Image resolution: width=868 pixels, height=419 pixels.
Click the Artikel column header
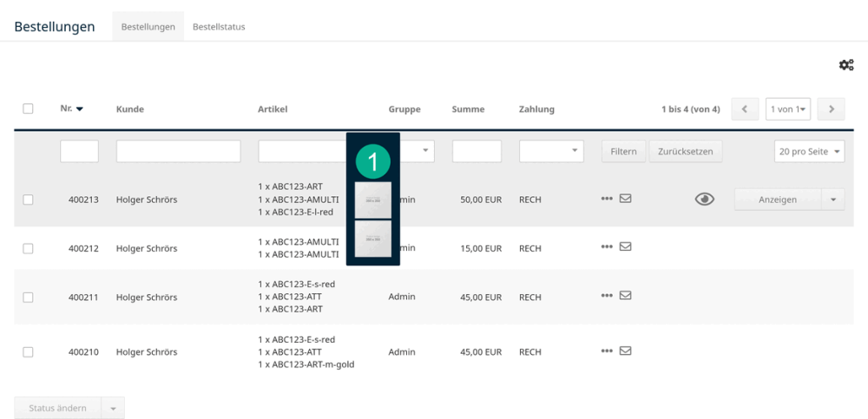click(x=273, y=109)
